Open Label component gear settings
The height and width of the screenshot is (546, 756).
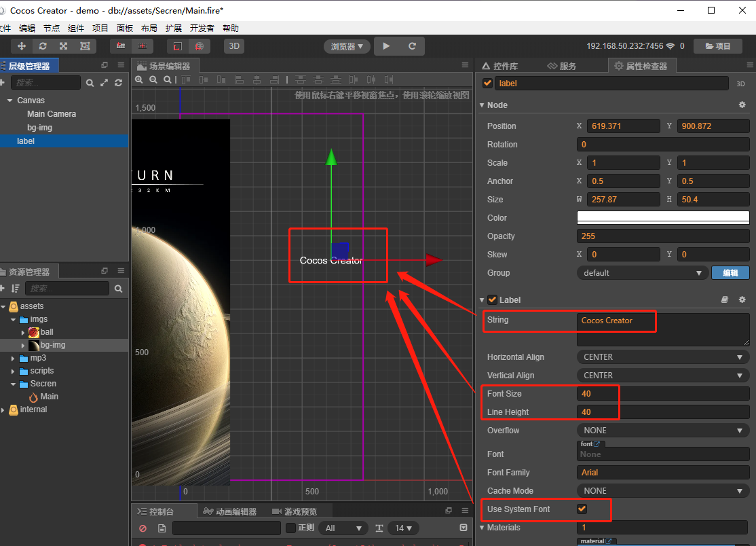[x=742, y=299]
